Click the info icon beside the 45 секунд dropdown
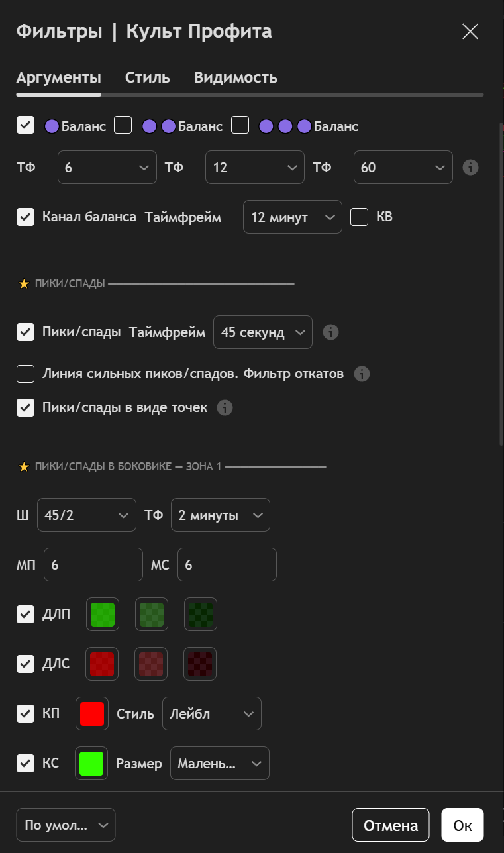 click(x=330, y=332)
